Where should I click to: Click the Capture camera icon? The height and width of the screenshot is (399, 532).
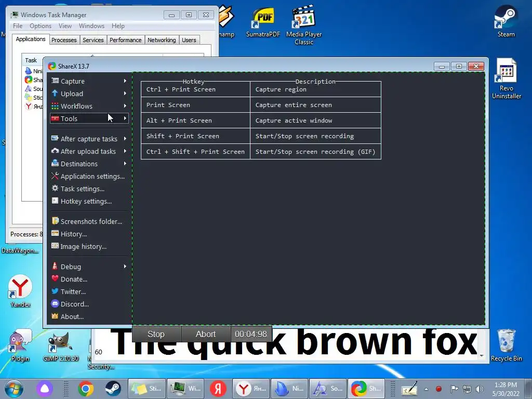pos(55,81)
